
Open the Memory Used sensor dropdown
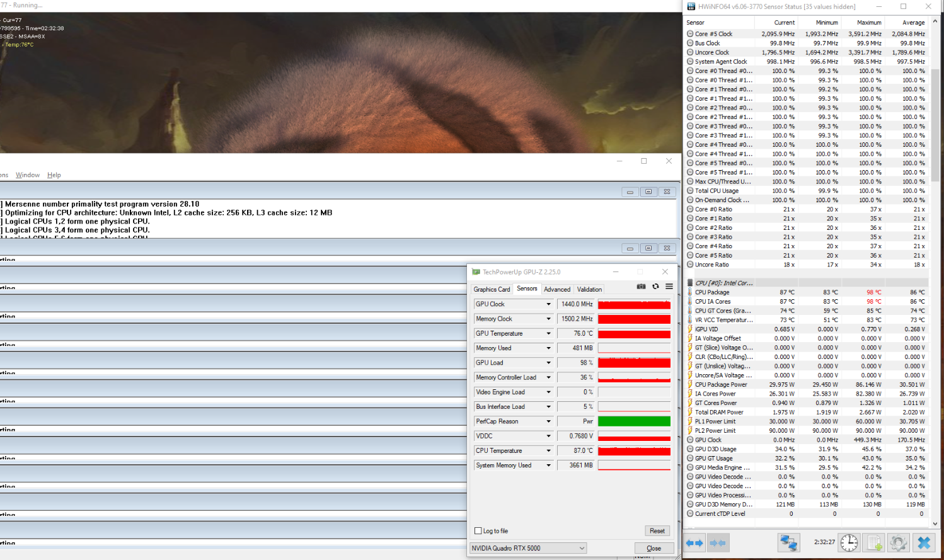(548, 348)
